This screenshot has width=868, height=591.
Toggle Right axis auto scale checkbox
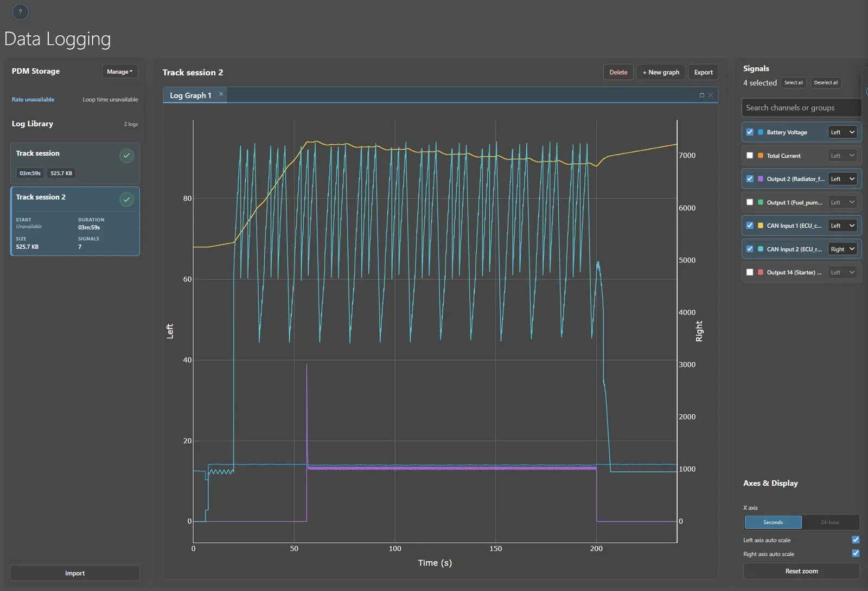(856, 553)
